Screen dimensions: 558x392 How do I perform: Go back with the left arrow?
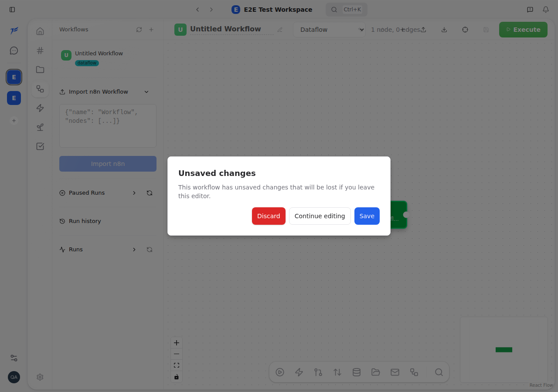pyautogui.click(x=197, y=10)
